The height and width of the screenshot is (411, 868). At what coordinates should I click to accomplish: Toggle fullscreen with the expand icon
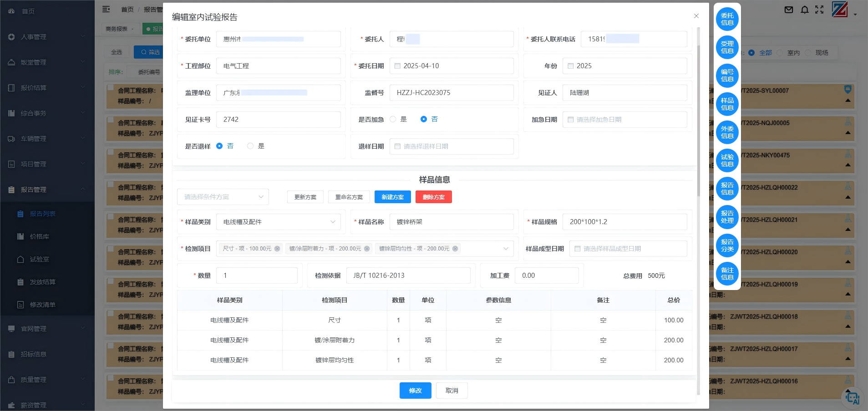pos(819,10)
